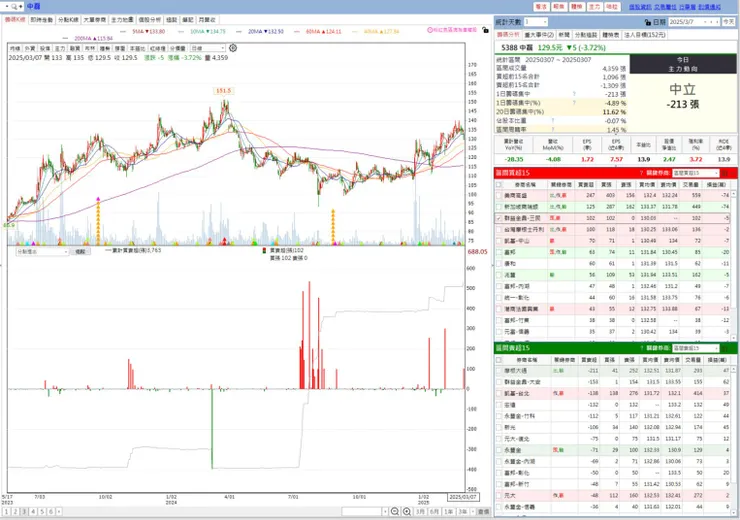Click the plus icon next to the magnifier
Viewport: 740px width, 520px height.
(x=20, y=6)
